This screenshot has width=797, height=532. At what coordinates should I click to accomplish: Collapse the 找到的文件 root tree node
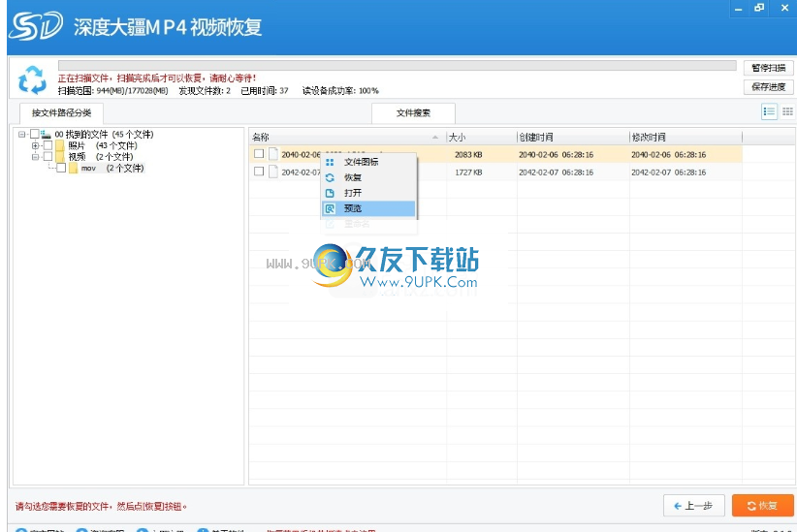click(x=22, y=135)
